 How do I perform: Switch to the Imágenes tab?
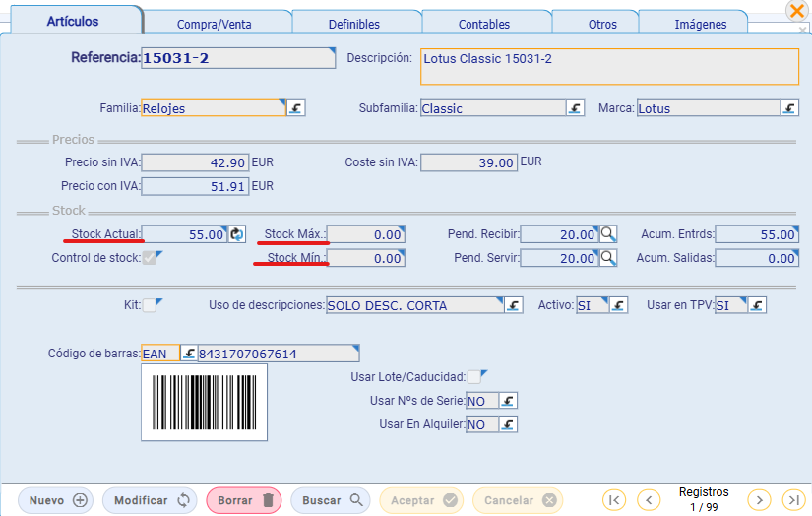pos(700,24)
